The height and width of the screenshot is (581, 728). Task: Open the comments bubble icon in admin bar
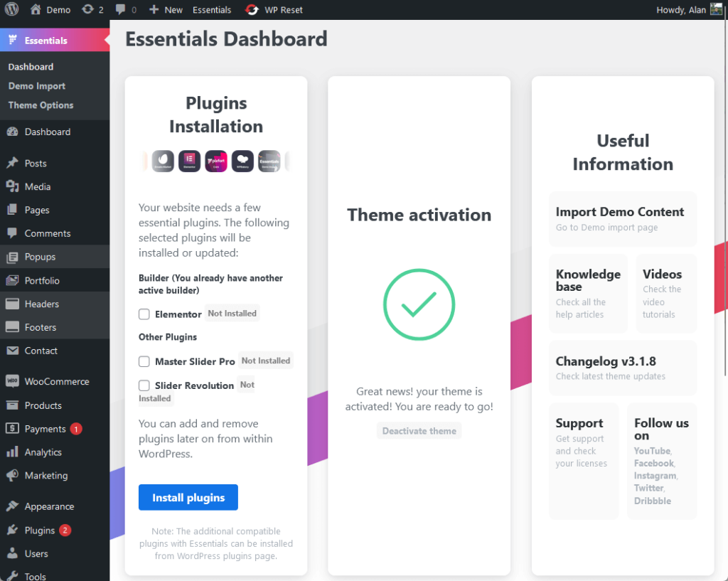[120, 9]
